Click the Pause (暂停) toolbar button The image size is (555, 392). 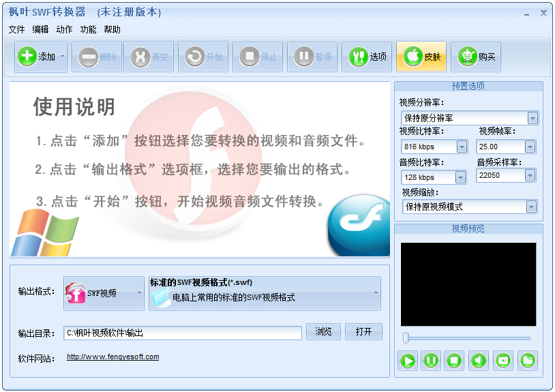(x=312, y=57)
